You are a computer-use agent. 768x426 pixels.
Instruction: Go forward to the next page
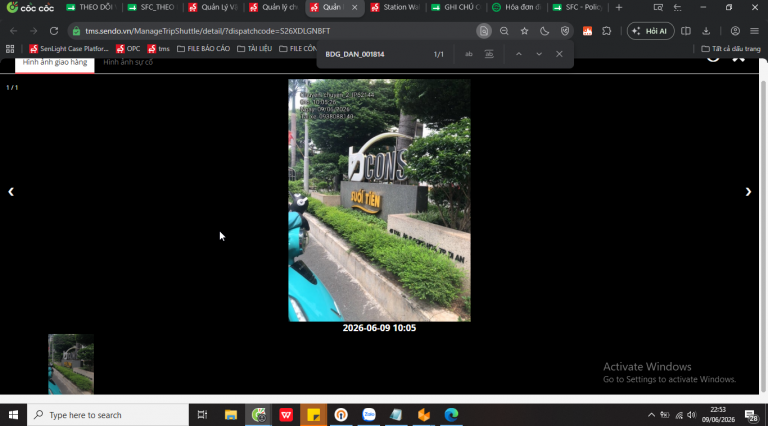click(33, 31)
